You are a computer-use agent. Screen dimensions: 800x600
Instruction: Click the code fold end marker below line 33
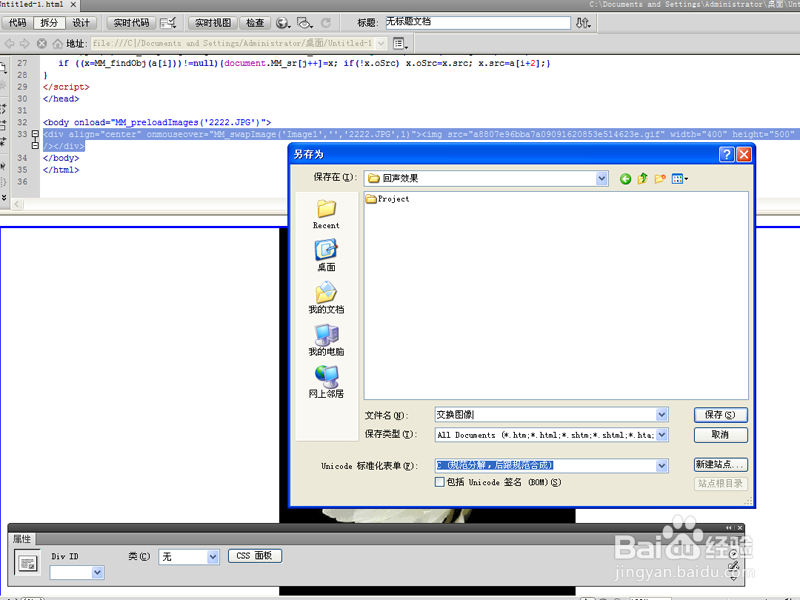coord(35,146)
